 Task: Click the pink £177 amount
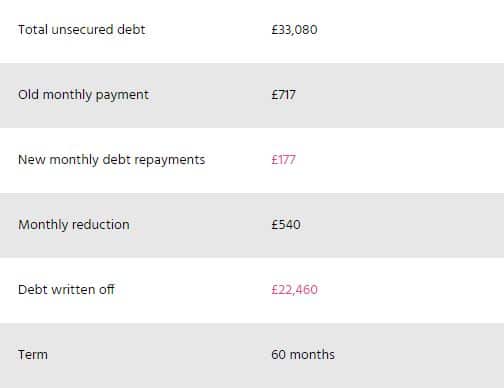click(283, 160)
